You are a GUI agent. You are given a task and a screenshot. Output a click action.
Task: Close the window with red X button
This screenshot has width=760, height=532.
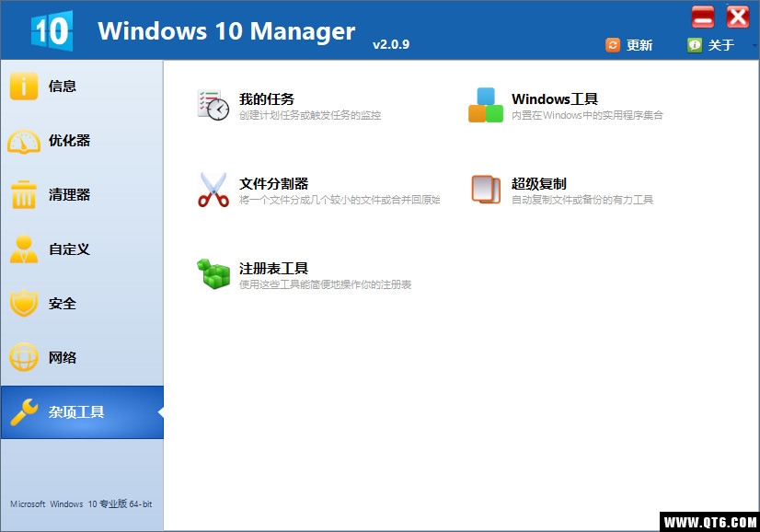[x=738, y=17]
